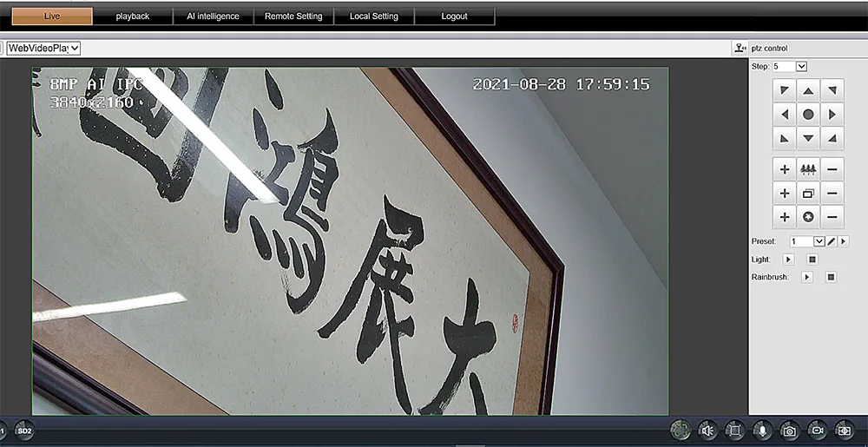Viewport: 868px width, 447px height.
Task: Move PTZ camera down-right diagonally
Action: (832, 138)
